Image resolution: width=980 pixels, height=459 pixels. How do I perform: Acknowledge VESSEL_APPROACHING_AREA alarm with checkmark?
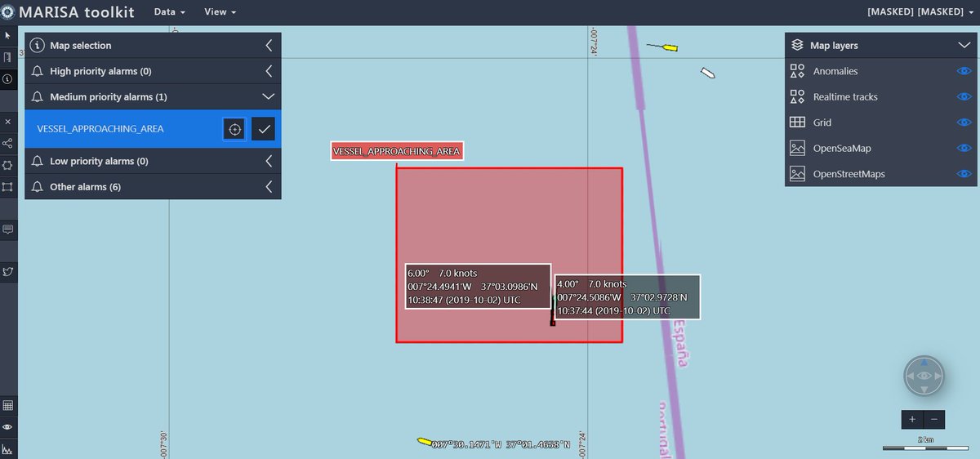point(263,129)
